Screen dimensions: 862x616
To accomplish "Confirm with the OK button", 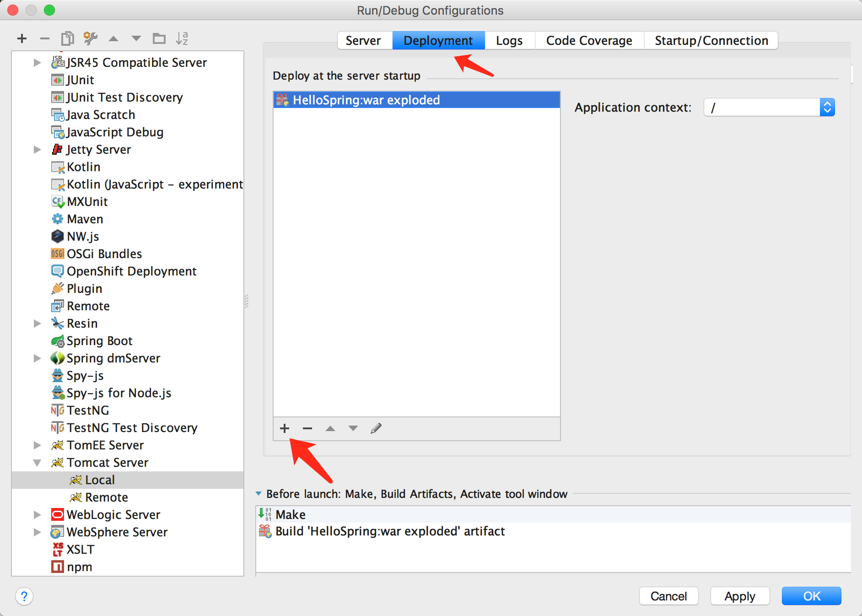I will pyautogui.click(x=812, y=596).
